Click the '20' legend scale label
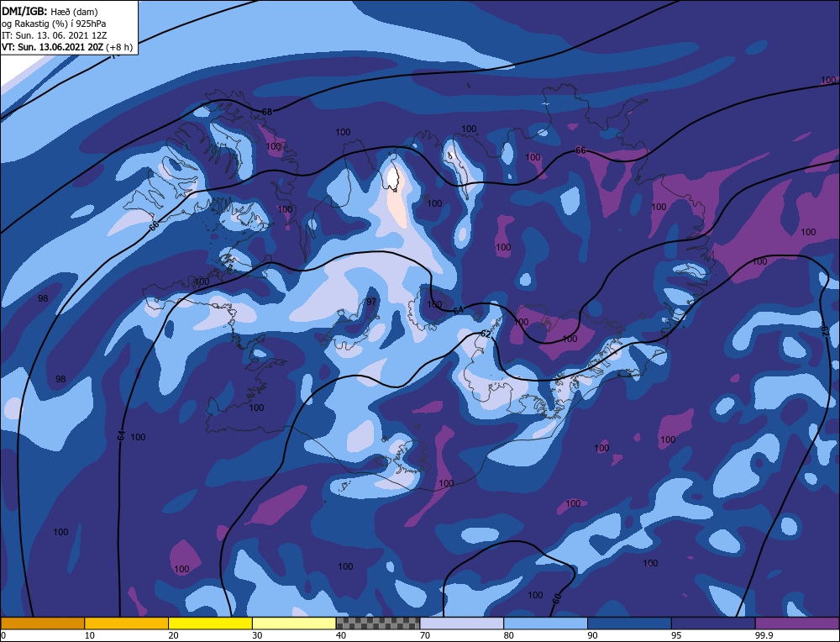This screenshot has width=840, height=642. [174, 635]
